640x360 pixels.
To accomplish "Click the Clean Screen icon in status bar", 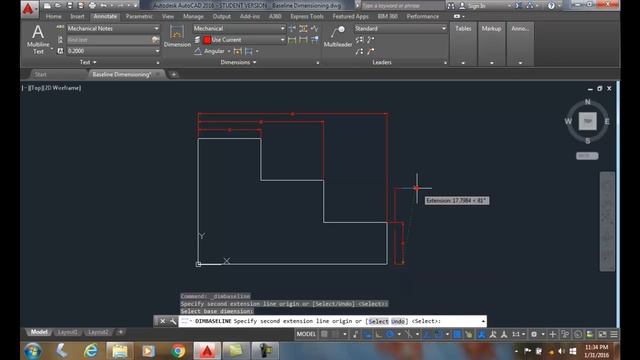I will click(x=602, y=334).
